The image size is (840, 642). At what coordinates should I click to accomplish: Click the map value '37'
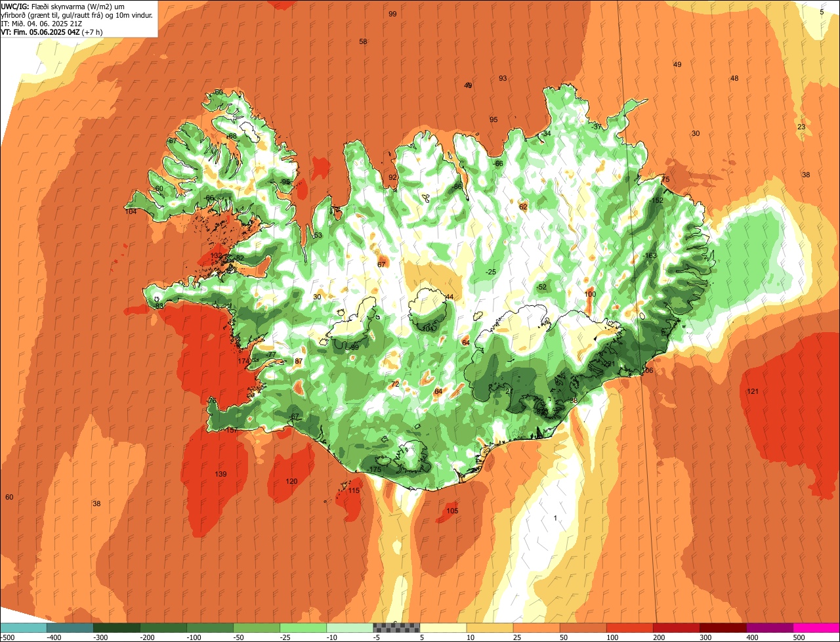(597, 126)
